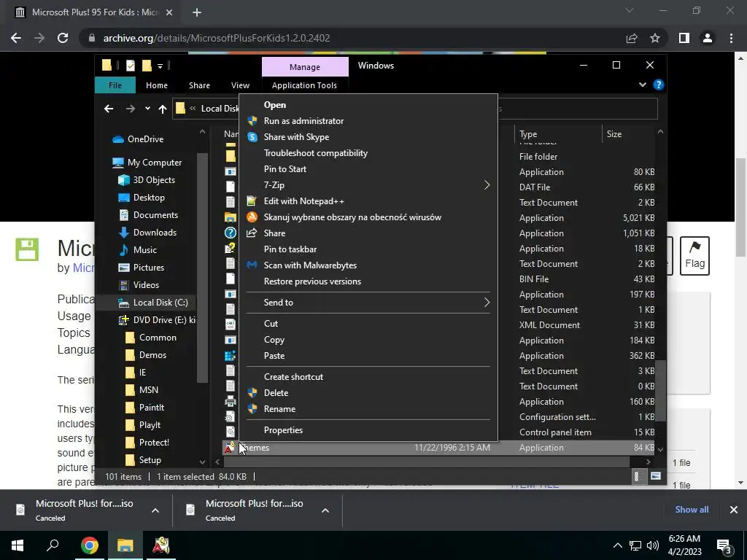This screenshot has width=747, height=560.
Task: Open recent locations dropdown arrow
Action: pos(147,109)
